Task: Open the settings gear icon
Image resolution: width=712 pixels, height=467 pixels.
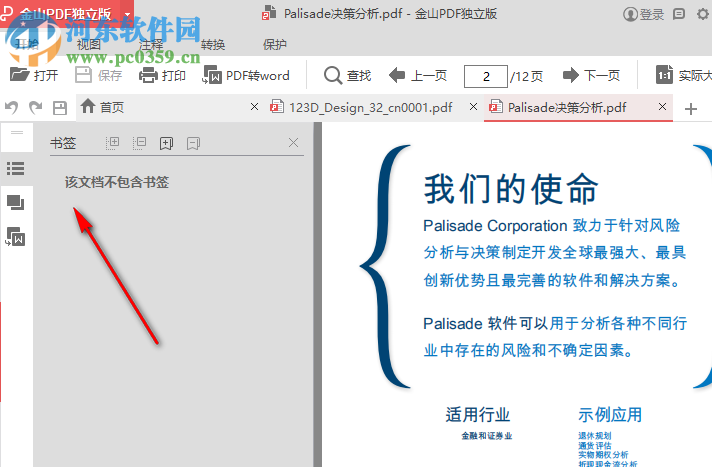Action: point(703,14)
